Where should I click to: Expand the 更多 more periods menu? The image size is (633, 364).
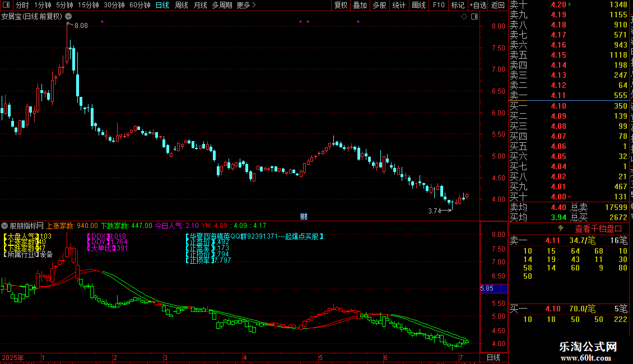point(246,5)
